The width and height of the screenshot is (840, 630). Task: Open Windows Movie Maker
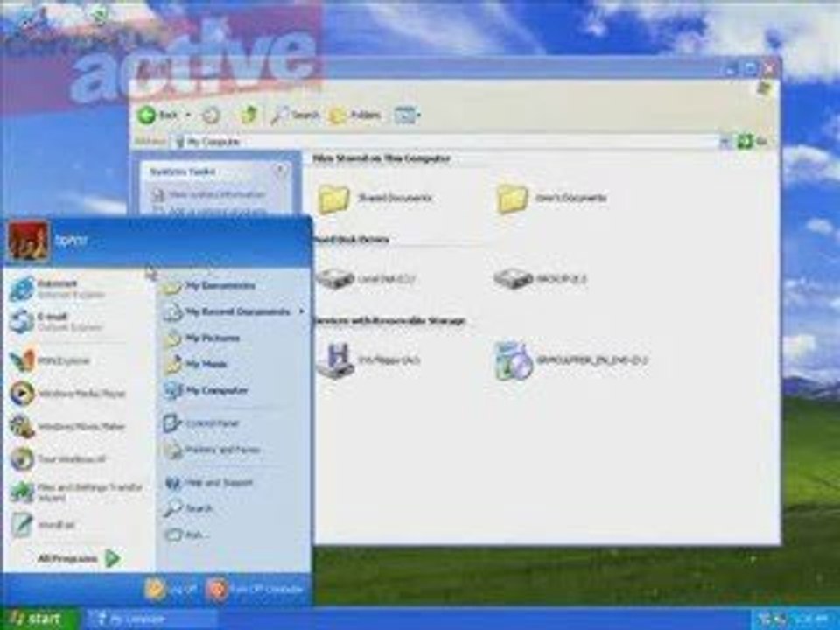tap(67, 427)
